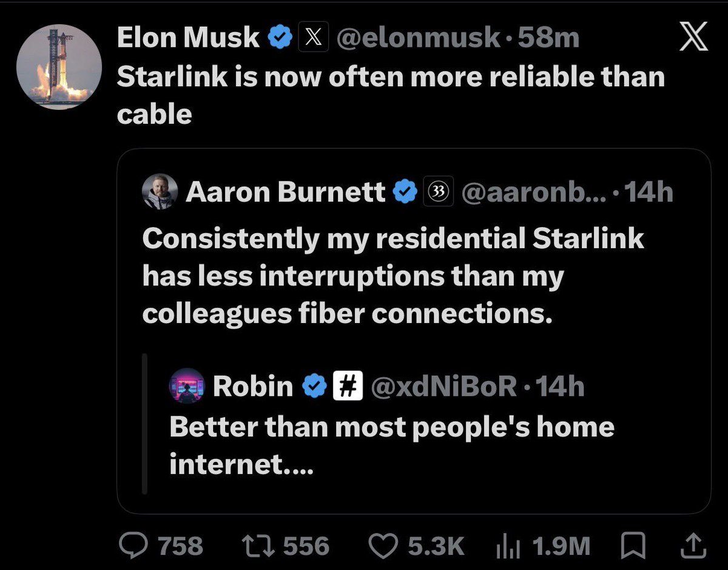Click Elon Musk's blue verified checkmark
Viewport: 728px width, 570px height.
click(279, 39)
